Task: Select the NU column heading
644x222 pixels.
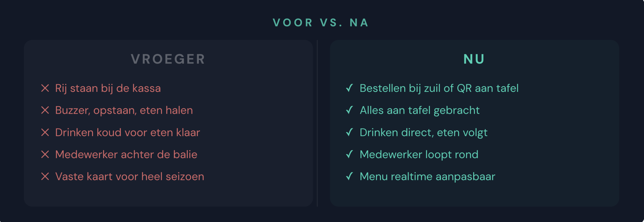Action: 474,59
